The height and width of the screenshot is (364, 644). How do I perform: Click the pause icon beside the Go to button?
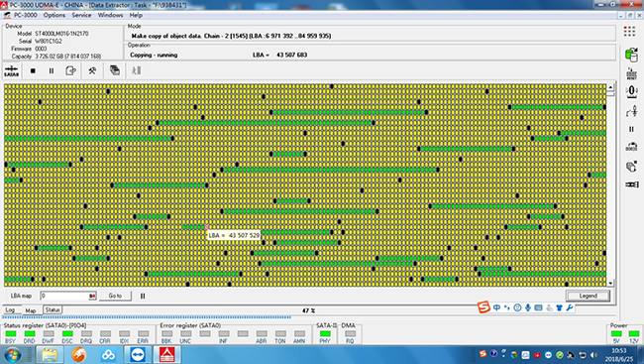tap(143, 296)
